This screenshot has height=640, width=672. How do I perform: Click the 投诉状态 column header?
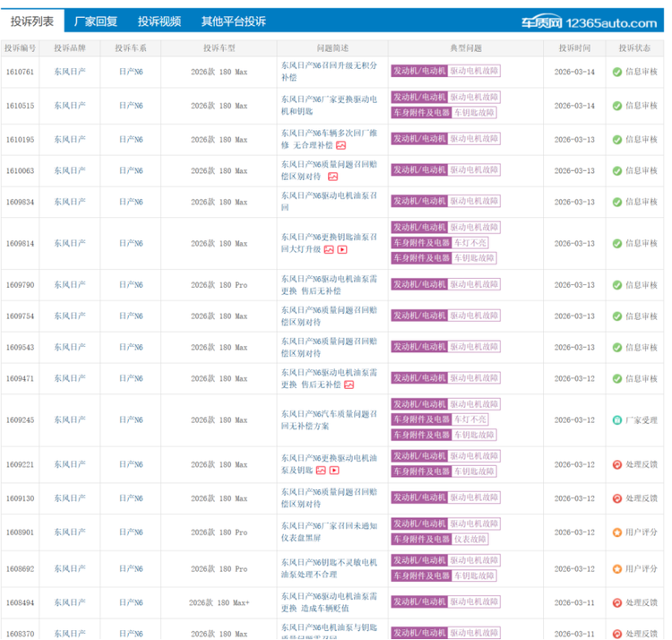(x=634, y=48)
